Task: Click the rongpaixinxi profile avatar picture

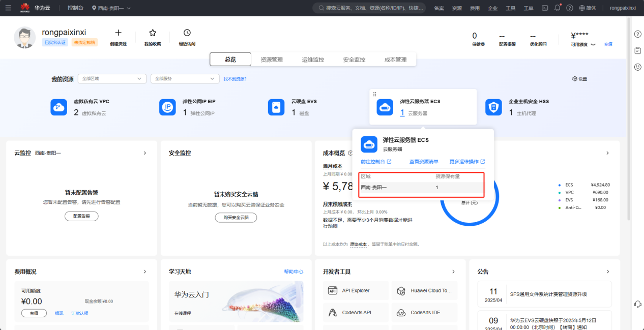Action: pos(24,38)
